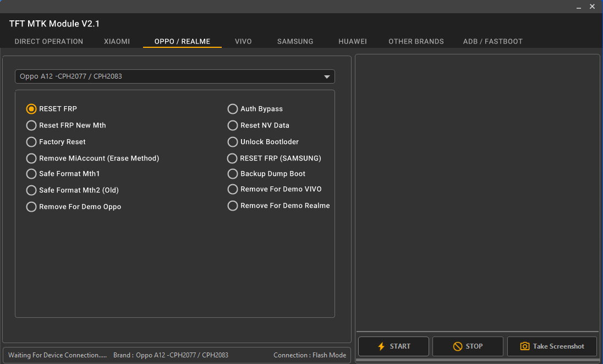Pick the Safe Format Mth1 option
The height and width of the screenshot is (364, 603).
tap(31, 174)
